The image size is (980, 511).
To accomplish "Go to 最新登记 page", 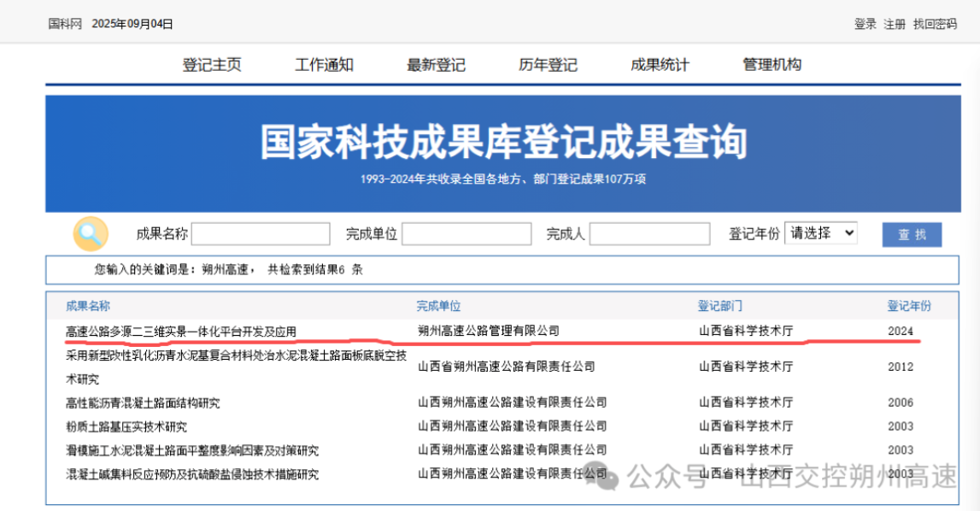I will (436, 64).
